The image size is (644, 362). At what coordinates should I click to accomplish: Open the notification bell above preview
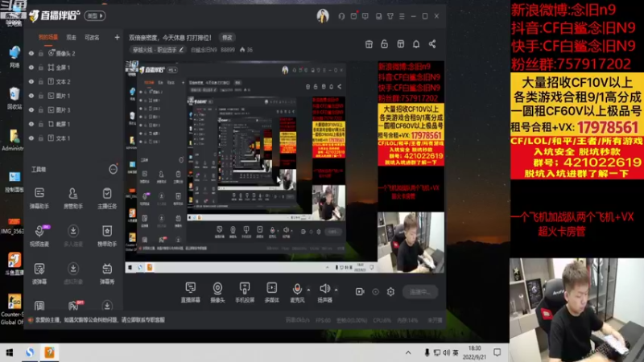pyautogui.click(x=416, y=44)
